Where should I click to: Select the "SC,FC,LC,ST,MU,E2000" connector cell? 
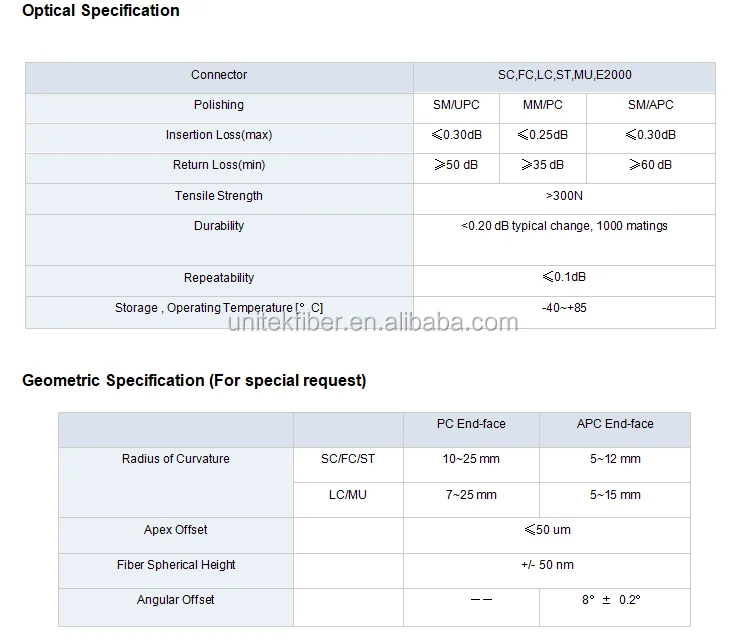click(564, 75)
